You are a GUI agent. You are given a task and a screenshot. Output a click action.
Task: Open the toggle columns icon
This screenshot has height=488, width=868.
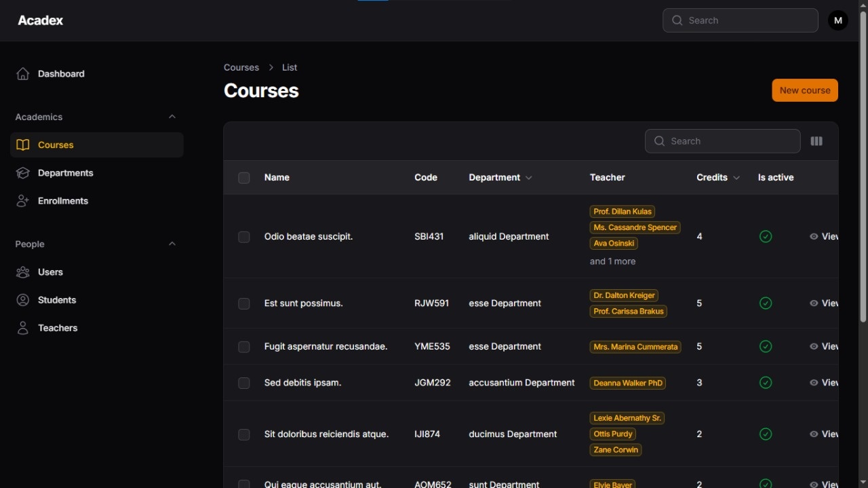[x=816, y=141]
